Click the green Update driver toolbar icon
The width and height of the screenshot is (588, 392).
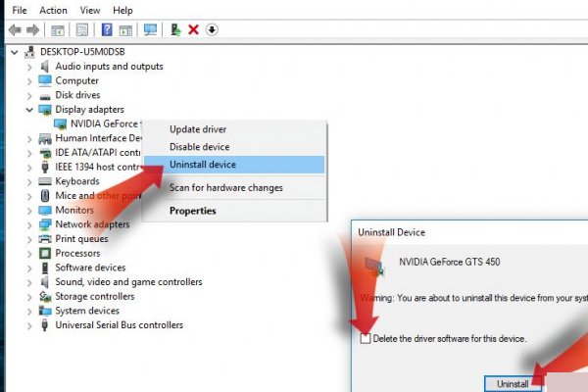click(x=175, y=29)
